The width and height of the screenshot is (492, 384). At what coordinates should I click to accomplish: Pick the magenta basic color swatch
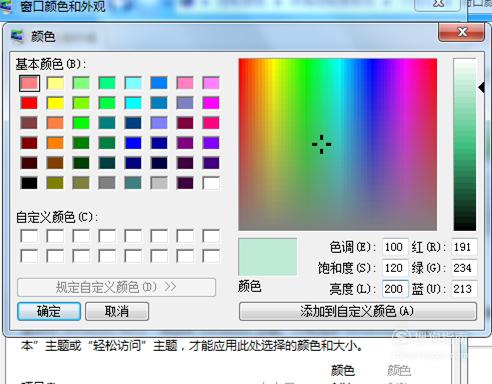[x=211, y=103]
